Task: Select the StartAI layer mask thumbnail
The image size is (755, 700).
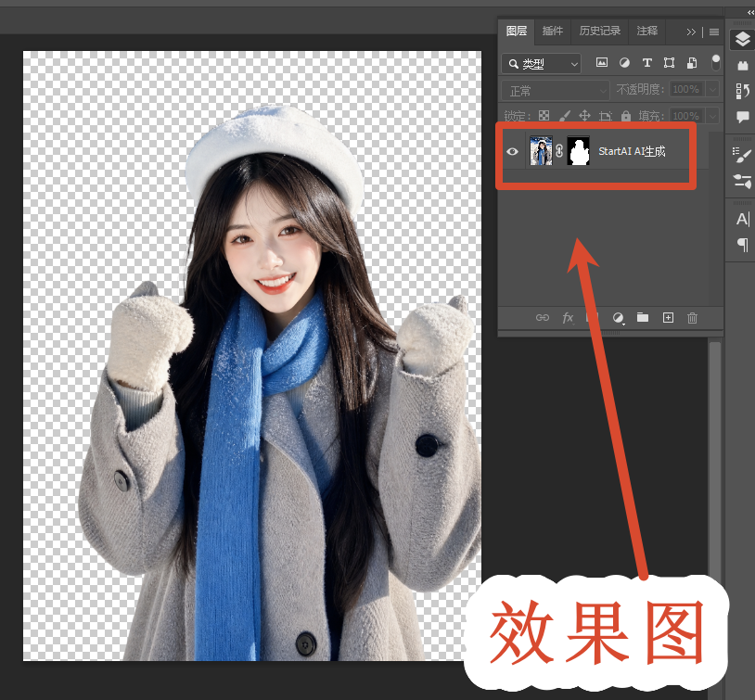Action: (578, 151)
